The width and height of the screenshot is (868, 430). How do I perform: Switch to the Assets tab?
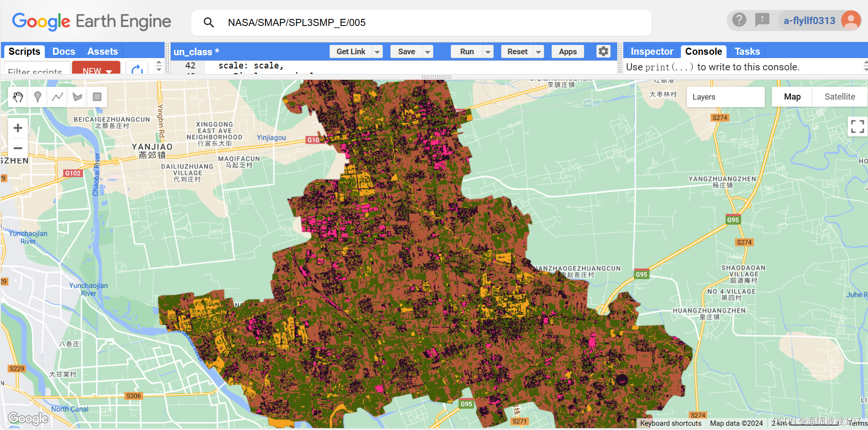[102, 51]
